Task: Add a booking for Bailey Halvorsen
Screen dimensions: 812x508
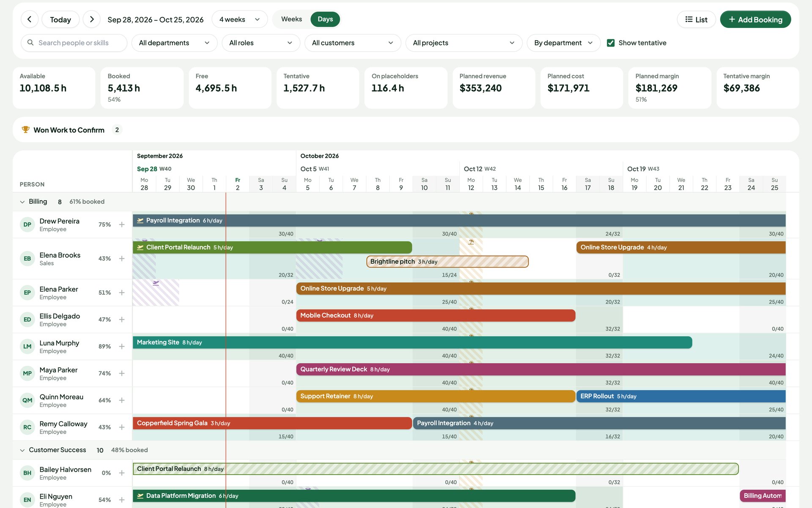Action: (122, 473)
